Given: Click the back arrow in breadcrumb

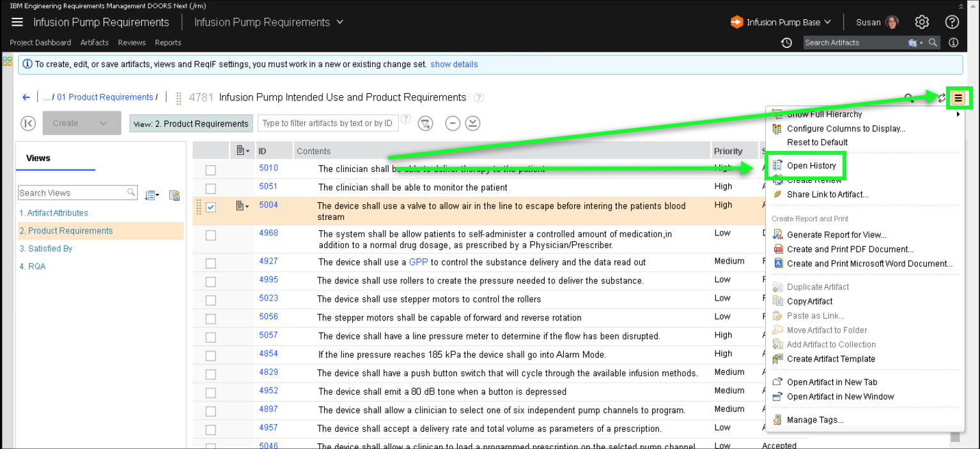Looking at the screenshot, I should click(26, 97).
